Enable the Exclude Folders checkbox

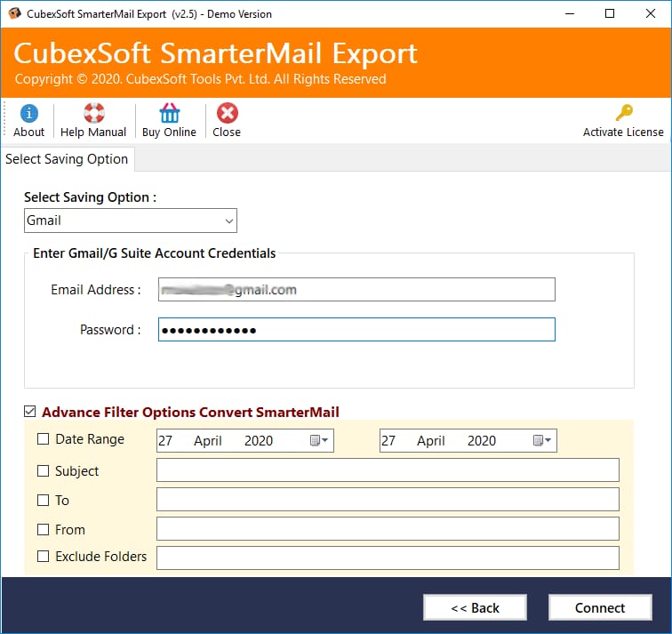coord(43,557)
